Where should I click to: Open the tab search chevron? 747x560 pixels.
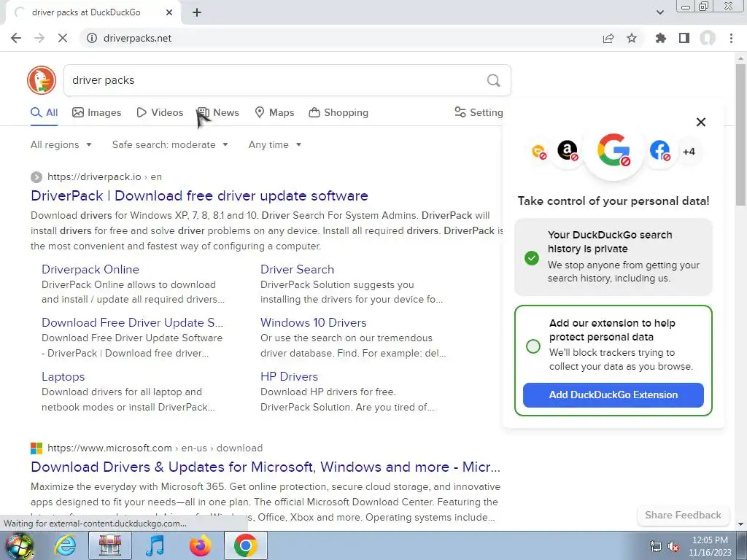tap(659, 12)
